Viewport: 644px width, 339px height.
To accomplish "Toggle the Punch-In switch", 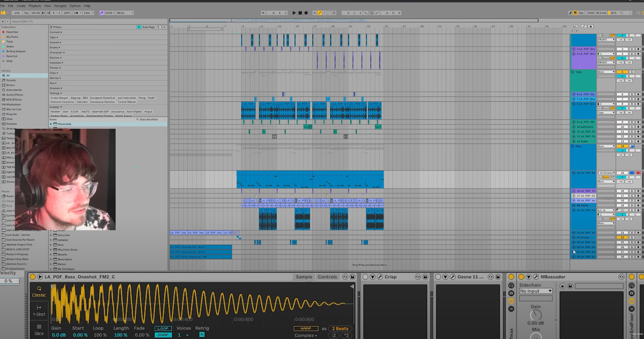I will (365, 13).
